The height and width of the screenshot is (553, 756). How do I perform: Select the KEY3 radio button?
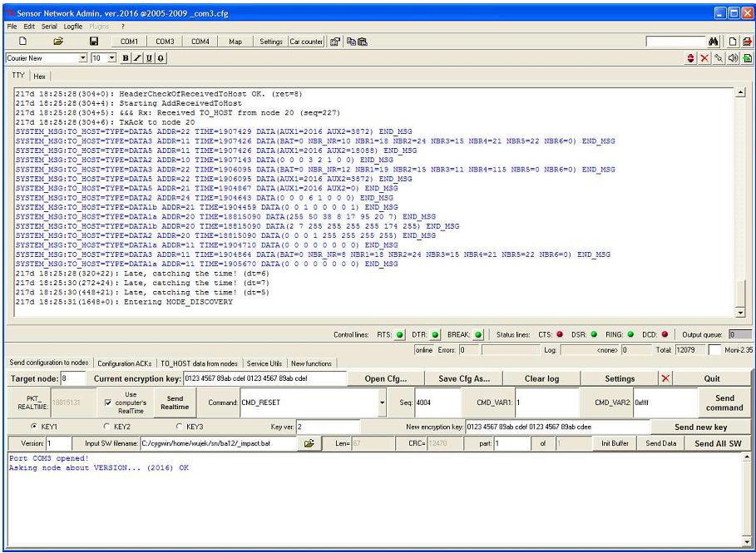180,427
